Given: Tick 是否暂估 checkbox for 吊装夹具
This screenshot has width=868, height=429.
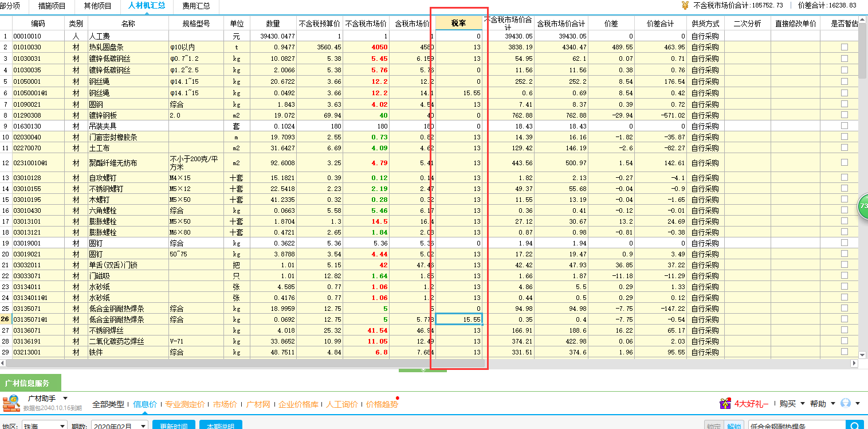Looking at the screenshot, I should point(845,126).
